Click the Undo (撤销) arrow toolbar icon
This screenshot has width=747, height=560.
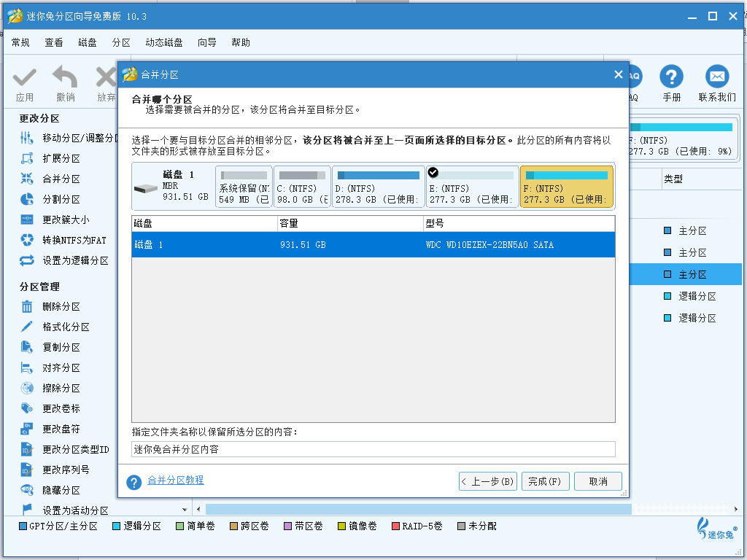tap(65, 77)
